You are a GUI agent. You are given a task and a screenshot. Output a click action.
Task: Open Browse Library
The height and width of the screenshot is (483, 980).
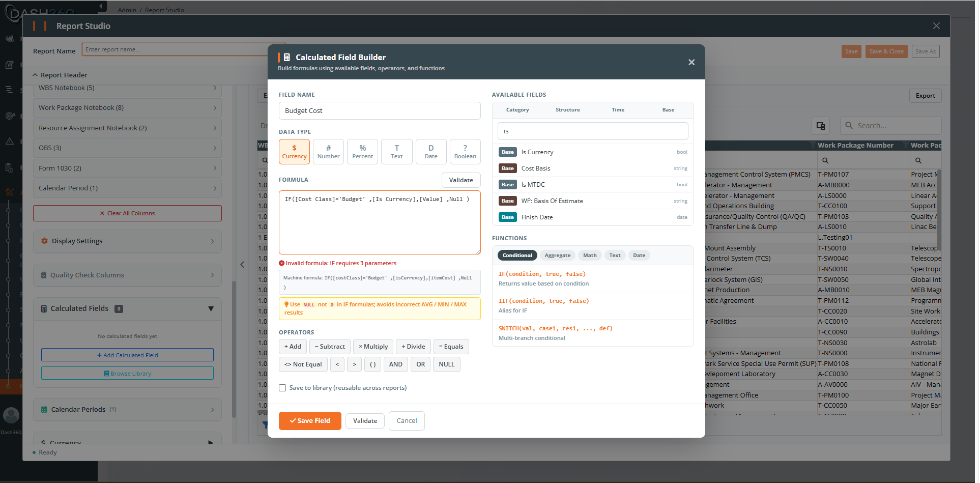tap(127, 374)
